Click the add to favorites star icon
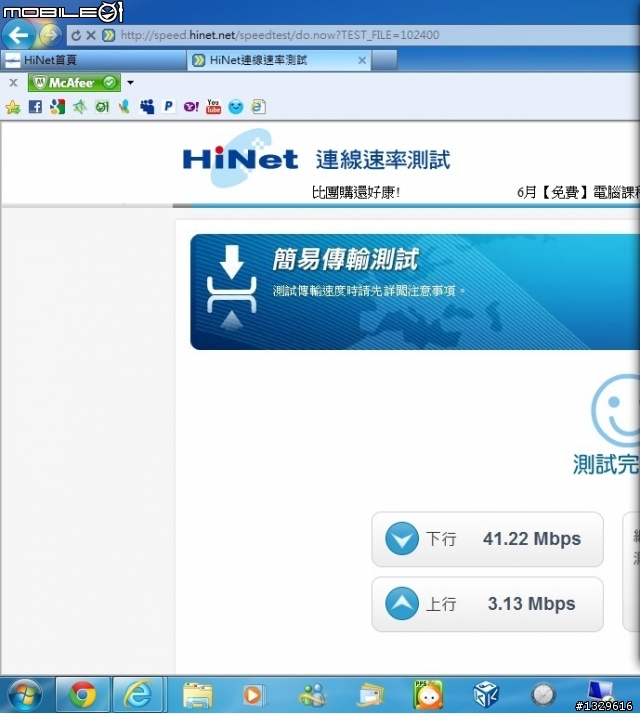640x714 pixels. [x=13, y=107]
